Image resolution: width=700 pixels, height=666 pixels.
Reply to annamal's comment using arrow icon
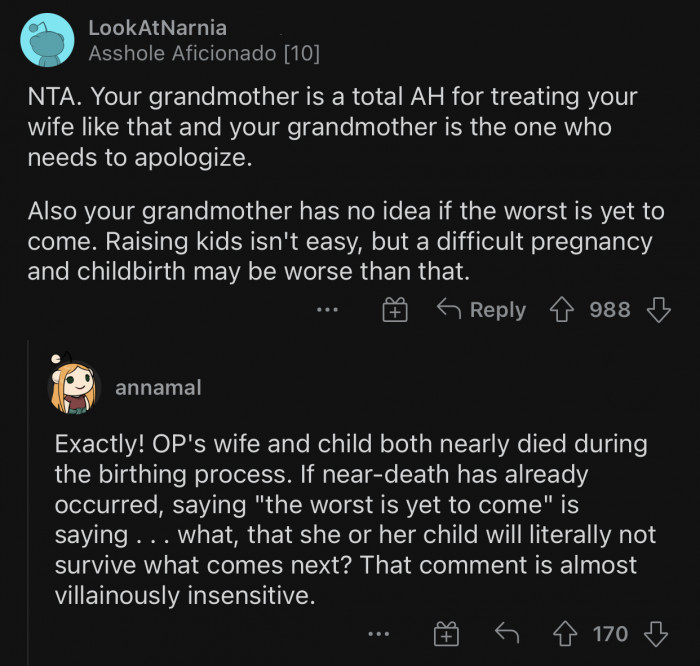(x=509, y=633)
